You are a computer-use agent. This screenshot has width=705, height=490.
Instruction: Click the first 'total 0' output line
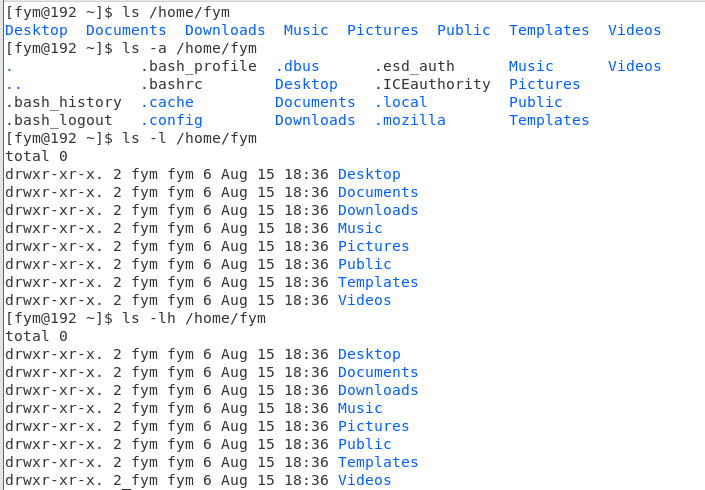tap(36, 156)
